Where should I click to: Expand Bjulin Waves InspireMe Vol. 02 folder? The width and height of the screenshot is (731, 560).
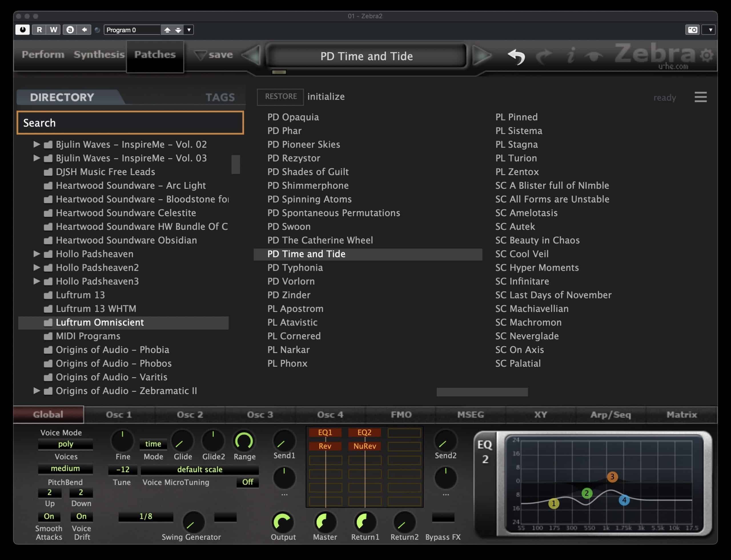click(x=37, y=144)
